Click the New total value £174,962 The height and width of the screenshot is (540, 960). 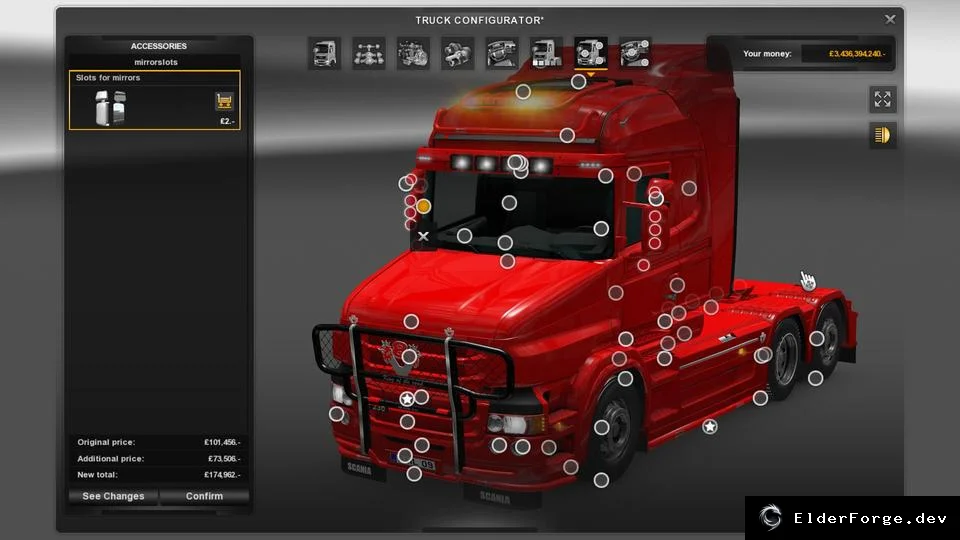[222, 474]
